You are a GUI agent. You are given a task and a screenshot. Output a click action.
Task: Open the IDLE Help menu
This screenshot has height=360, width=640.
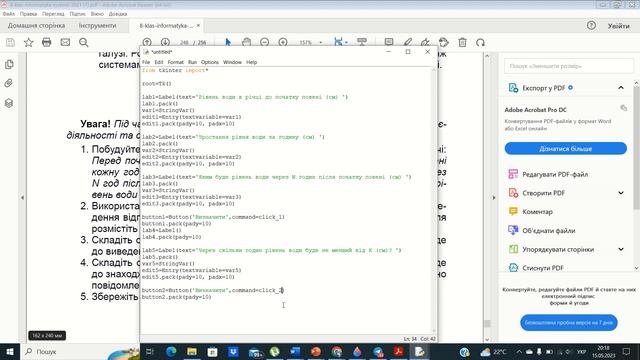pos(251,62)
